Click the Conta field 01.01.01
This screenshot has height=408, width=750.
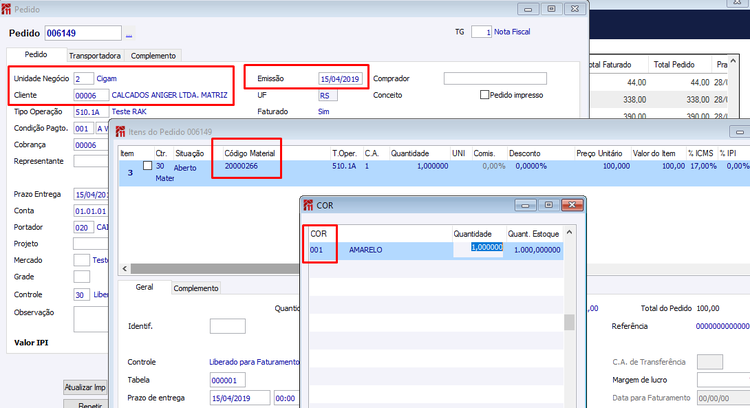pos(90,211)
